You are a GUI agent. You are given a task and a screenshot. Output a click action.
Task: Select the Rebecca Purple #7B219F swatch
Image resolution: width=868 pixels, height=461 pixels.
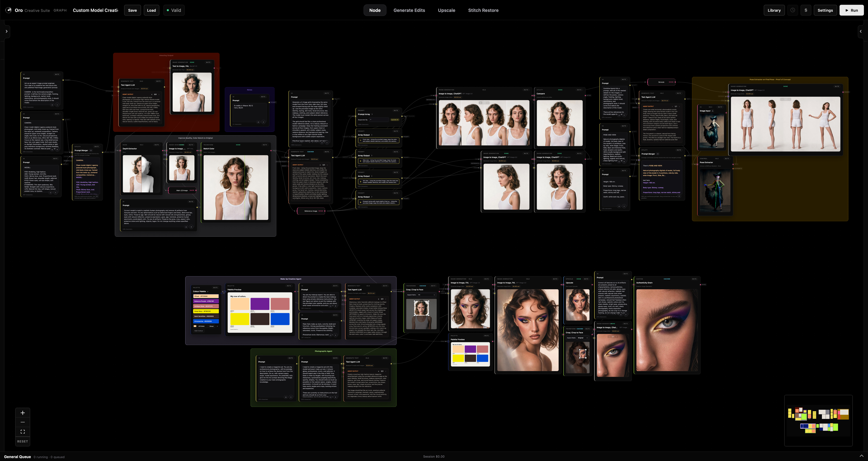206,301
